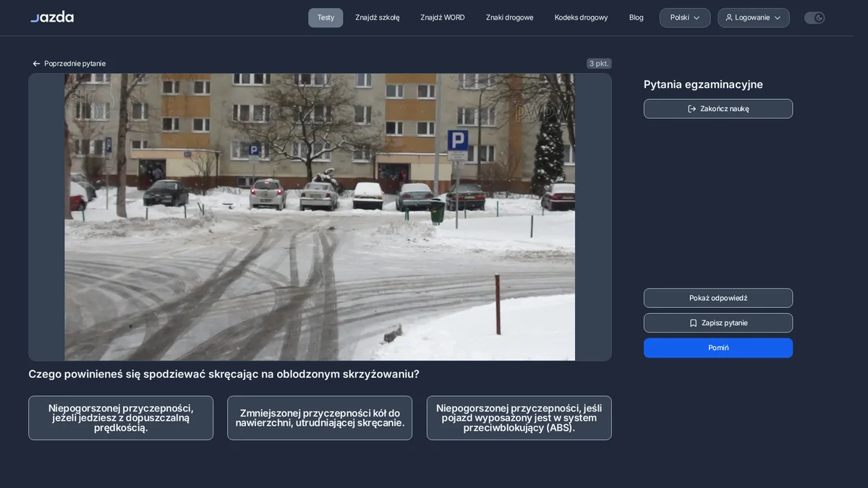Click the question text about oblodzonym skrzyżowaniu

click(x=224, y=374)
